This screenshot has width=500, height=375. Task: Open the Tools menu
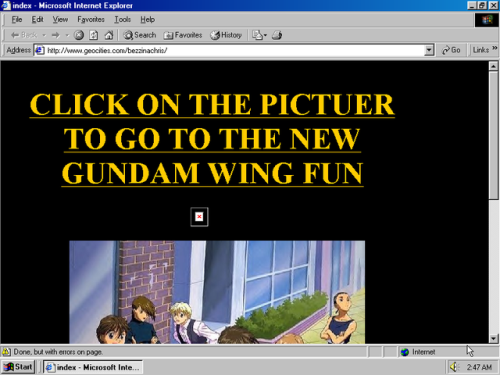click(123, 20)
